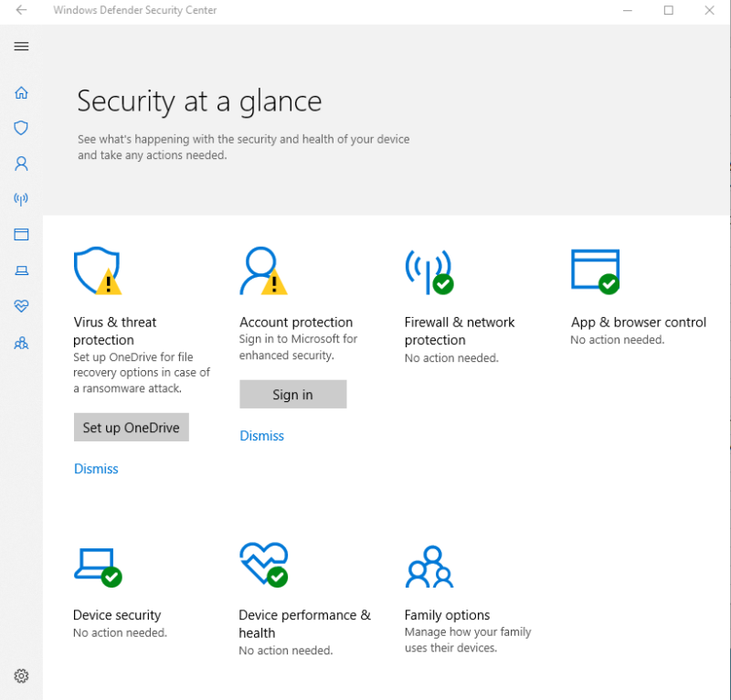731x700 pixels.
Task: Open the sidebar family options icon
Action: [x=21, y=344]
